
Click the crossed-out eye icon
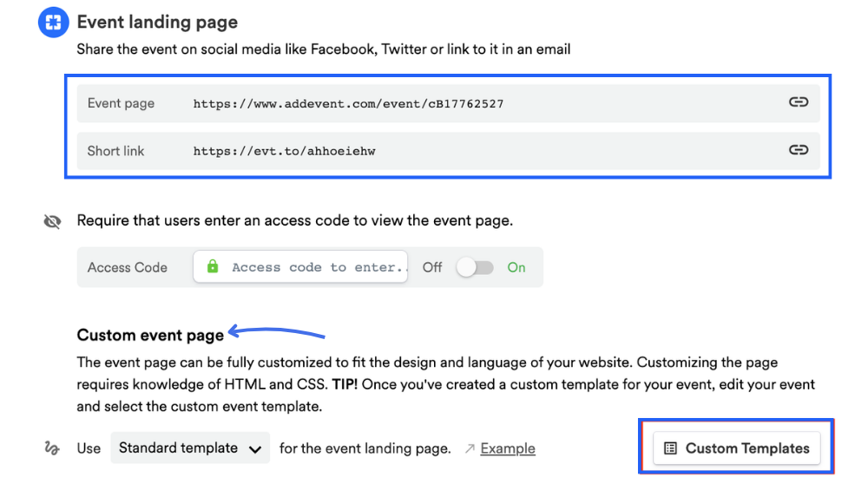coord(52,222)
